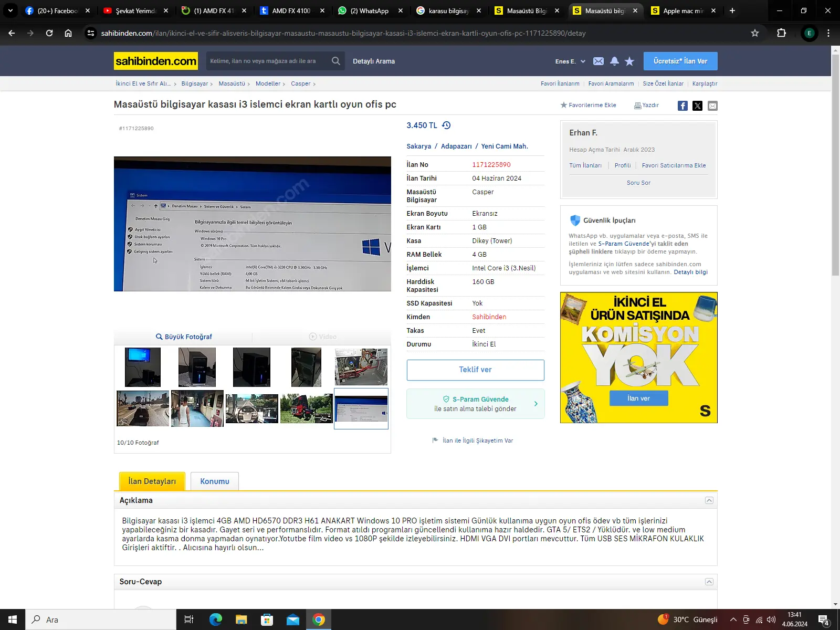Open the browser home page
This screenshot has width=840, height=630.
(68, 33)
